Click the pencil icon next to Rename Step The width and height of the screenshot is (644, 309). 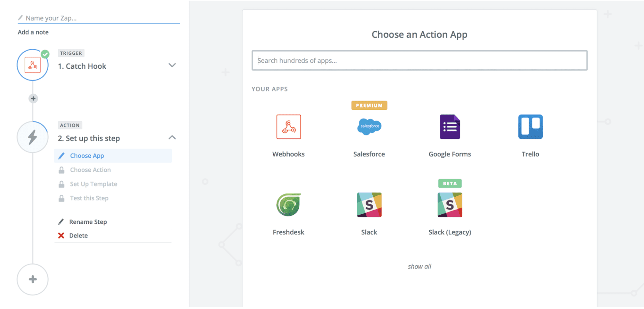[61, 222]
